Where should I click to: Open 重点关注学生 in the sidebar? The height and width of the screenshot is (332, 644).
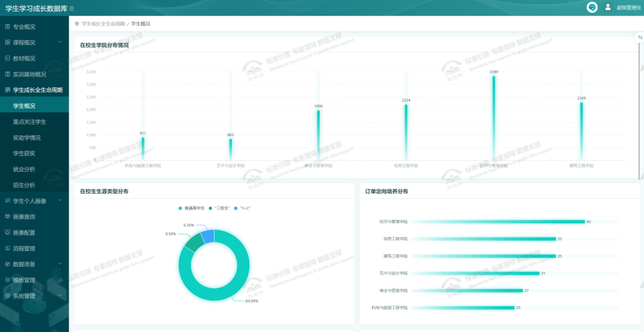29,122
